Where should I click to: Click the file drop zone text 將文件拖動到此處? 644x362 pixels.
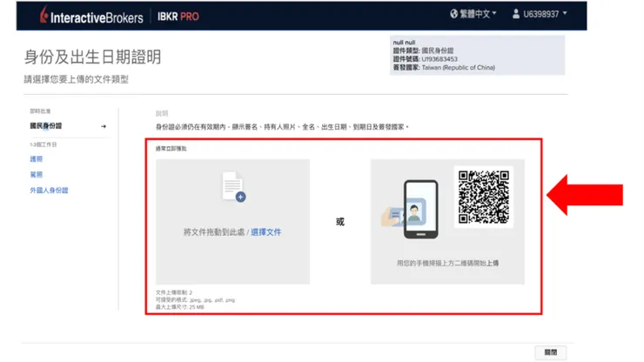coord(214,232)
